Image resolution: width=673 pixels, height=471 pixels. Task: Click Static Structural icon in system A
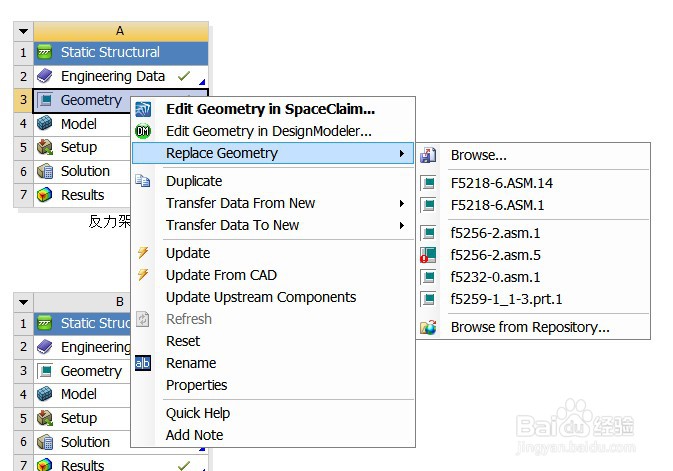click(x=45, y=52)
